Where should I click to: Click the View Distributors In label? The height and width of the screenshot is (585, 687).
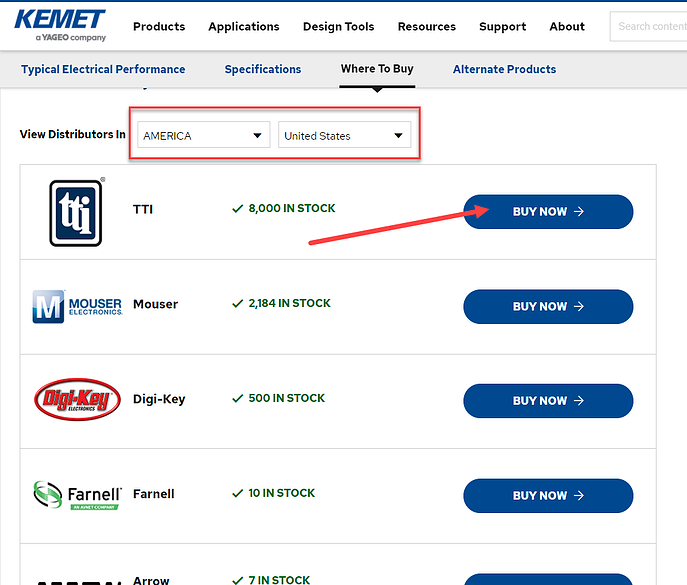point(73,134)
